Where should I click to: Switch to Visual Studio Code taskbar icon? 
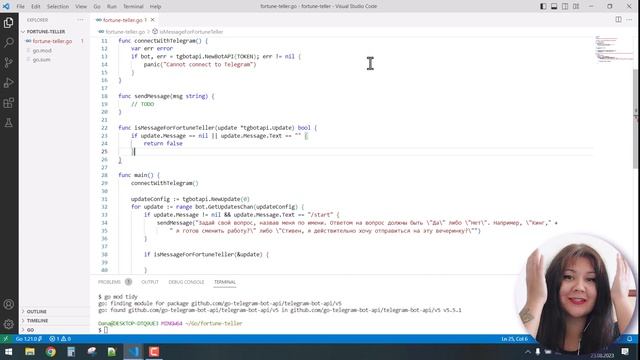click(133, 352)
